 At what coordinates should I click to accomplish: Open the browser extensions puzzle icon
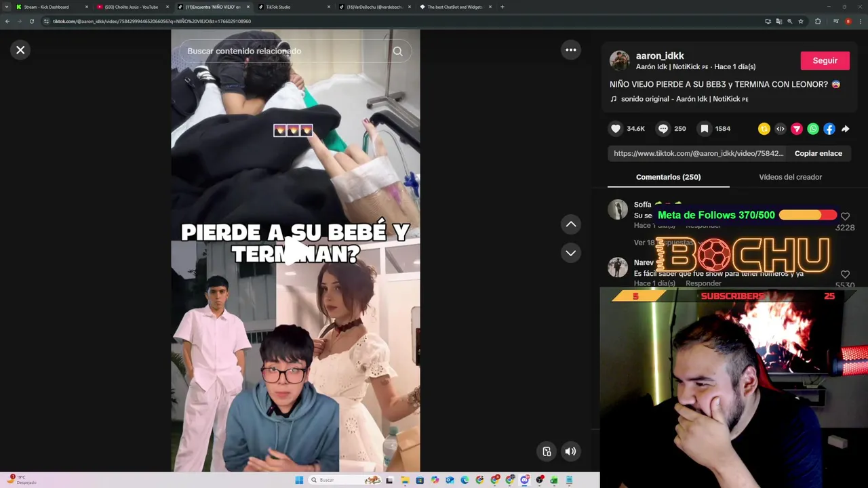(818, 21)
